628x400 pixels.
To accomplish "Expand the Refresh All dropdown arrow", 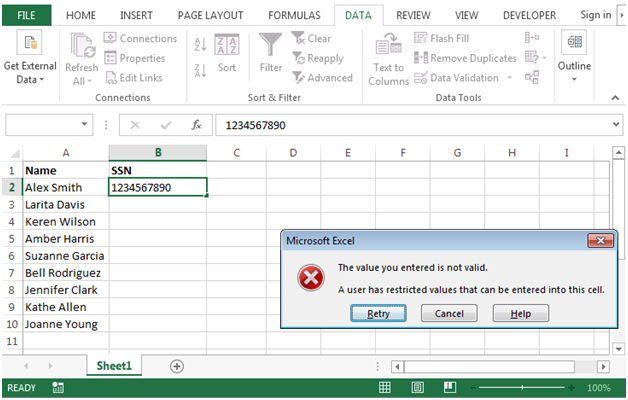I will click(x=89, y=81).
